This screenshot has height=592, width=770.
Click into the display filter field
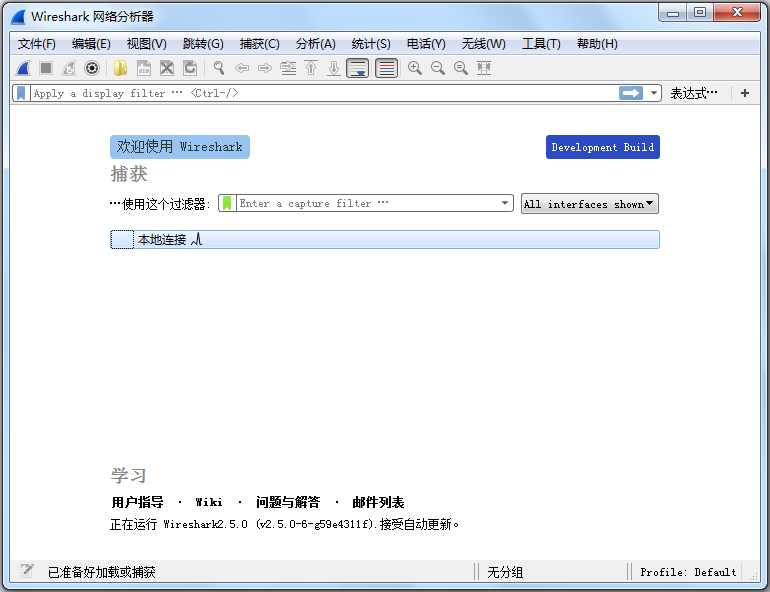coord(324,93)
